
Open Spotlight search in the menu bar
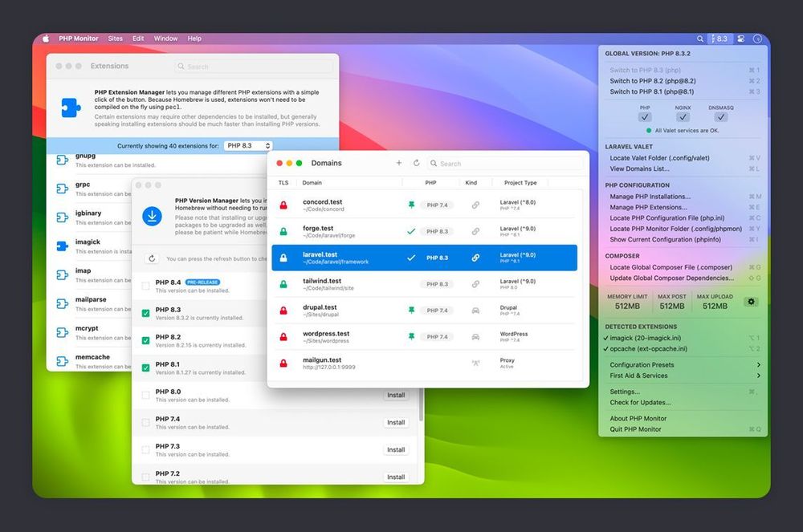point(699,39)
